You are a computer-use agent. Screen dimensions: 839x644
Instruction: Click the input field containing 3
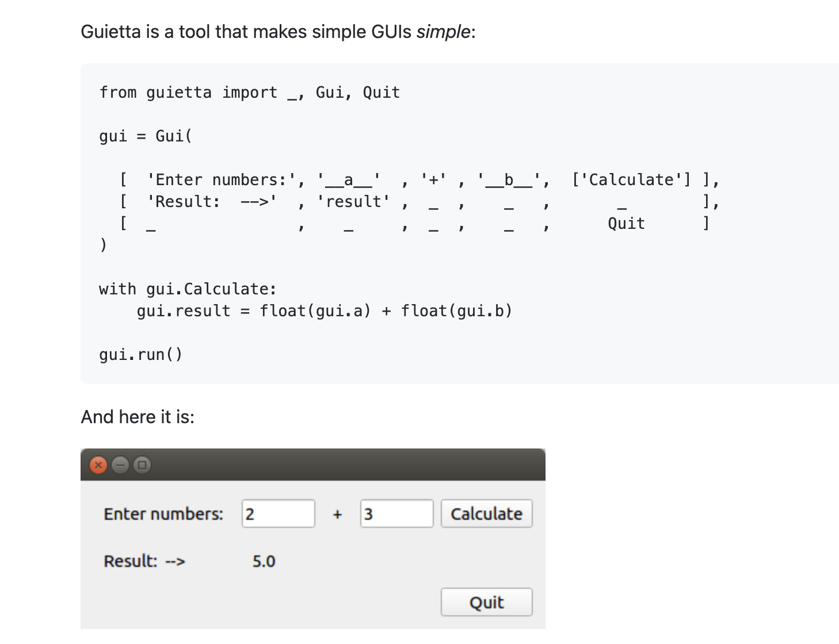pyautogui.click(x=396, y=513)
